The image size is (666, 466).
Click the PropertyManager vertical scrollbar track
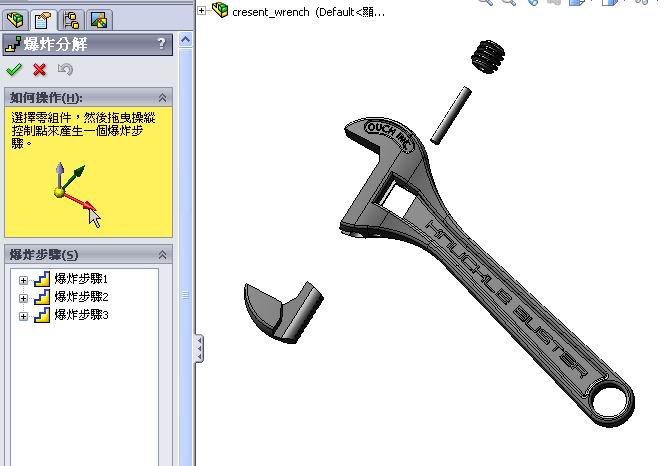186,255
